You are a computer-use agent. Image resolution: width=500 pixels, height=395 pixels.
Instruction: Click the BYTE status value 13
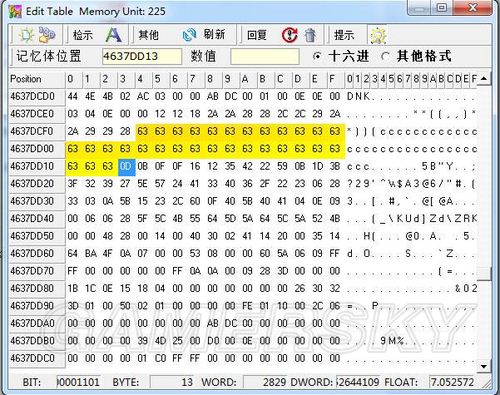172,382
